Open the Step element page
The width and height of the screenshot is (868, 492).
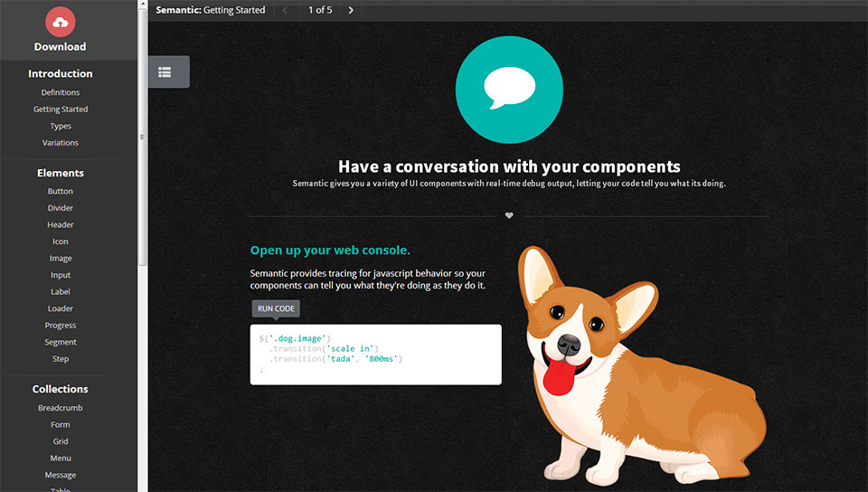(x=61, y=359)
